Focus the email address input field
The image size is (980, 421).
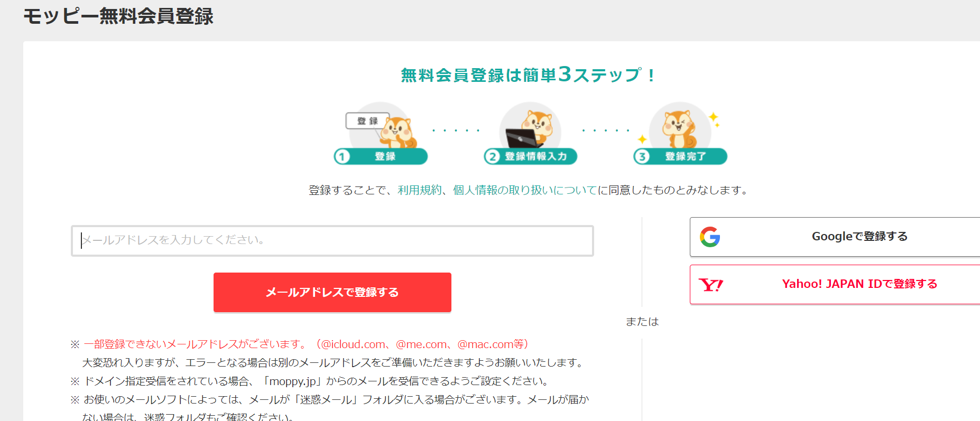[332, 241]
